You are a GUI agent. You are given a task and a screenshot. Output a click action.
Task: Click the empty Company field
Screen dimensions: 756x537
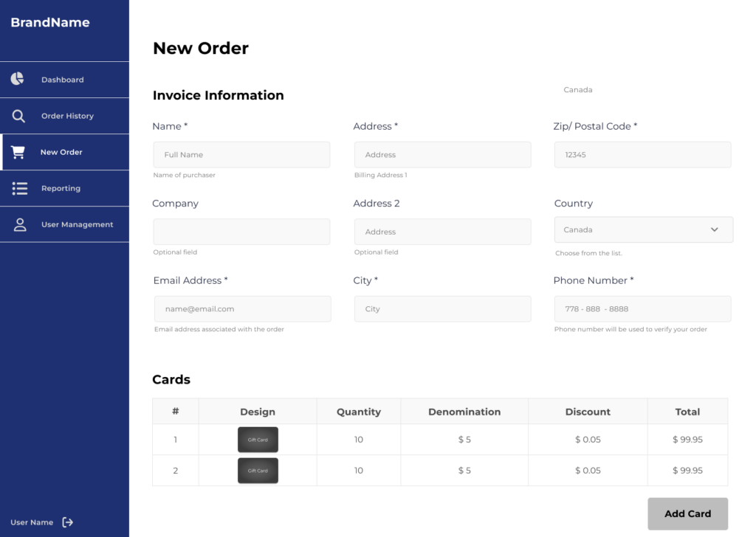pyautogui.click(x=241, y=232)
